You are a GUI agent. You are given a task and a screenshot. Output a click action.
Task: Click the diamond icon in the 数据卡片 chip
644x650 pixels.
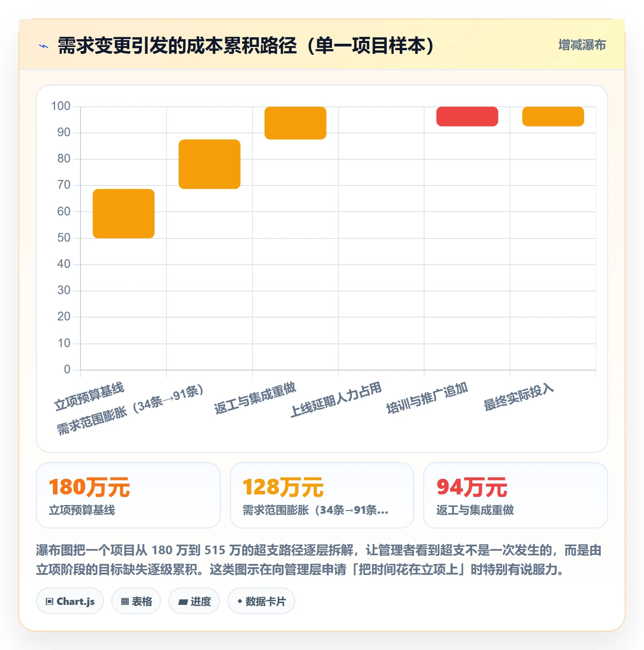click(240, 601)
